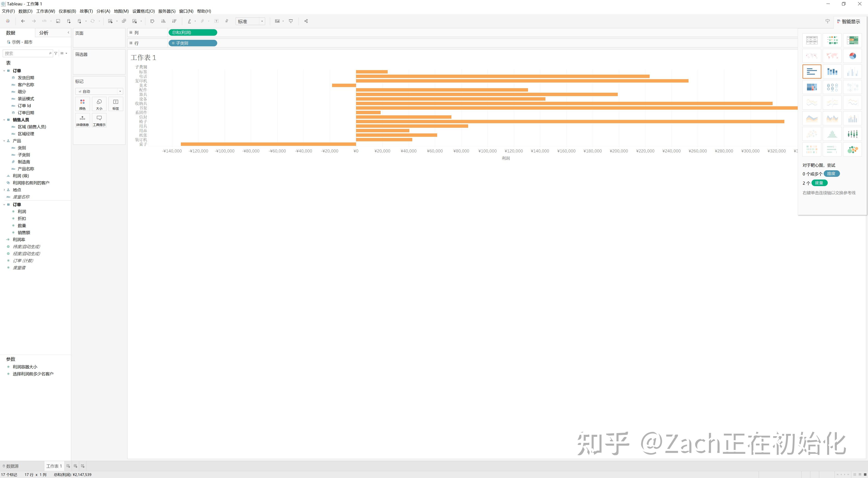The height and width of the screenshot is (478, 868).
Task: Select the pie chart in Show Me
Action: pyautogui.click(x=852, y=56)
